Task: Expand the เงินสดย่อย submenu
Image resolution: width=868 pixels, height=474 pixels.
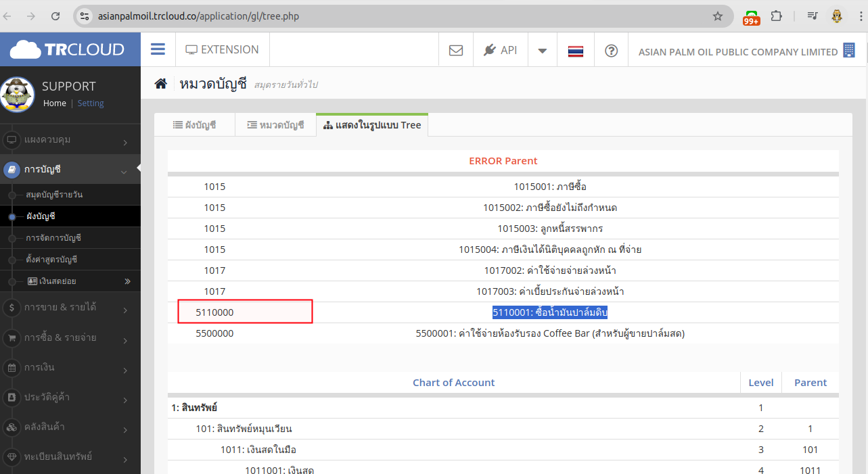Action: (x=70, y=281)
